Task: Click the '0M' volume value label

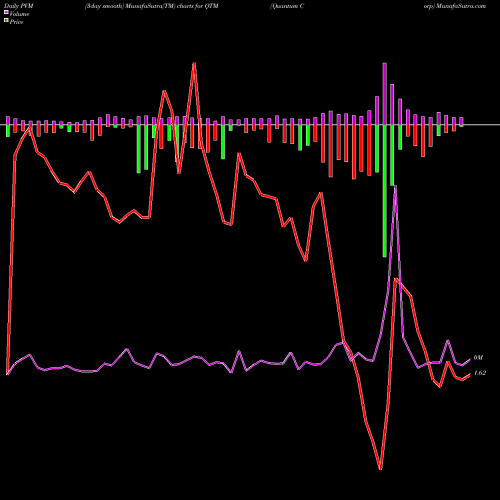Action: (478, 358)
